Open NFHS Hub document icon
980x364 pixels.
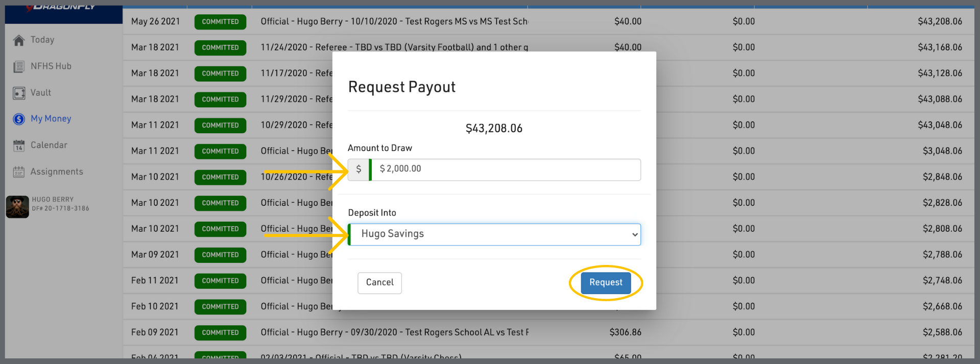(19, 66)
